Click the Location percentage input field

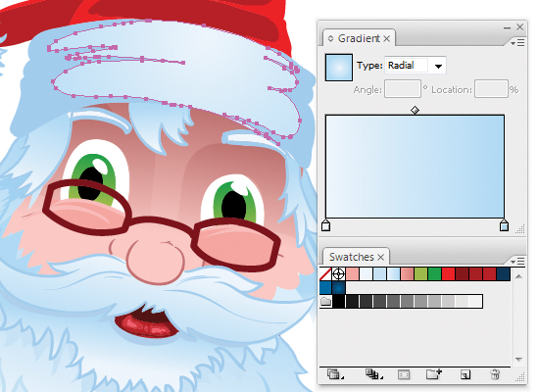[491, 89]
